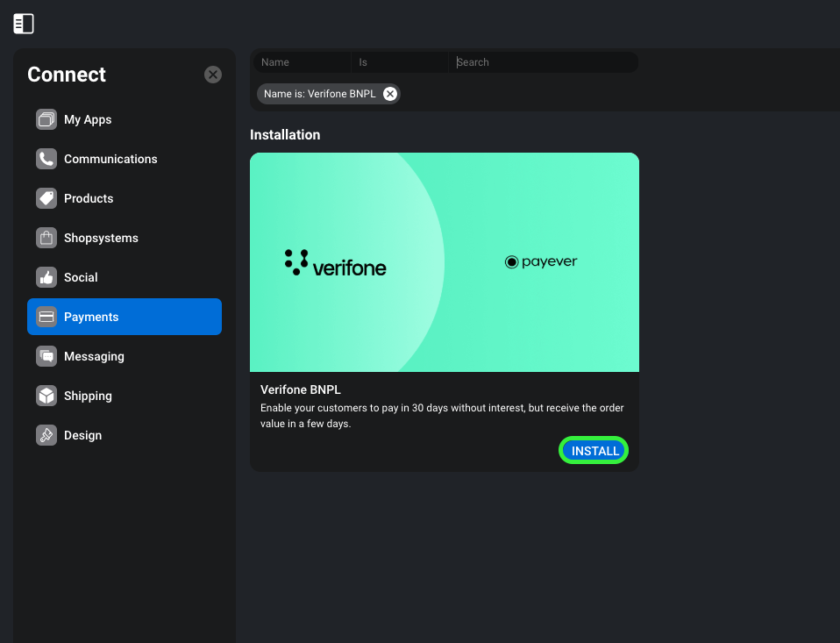
Task: Click the Shopsystems bag icon
Action: (46, 238)
